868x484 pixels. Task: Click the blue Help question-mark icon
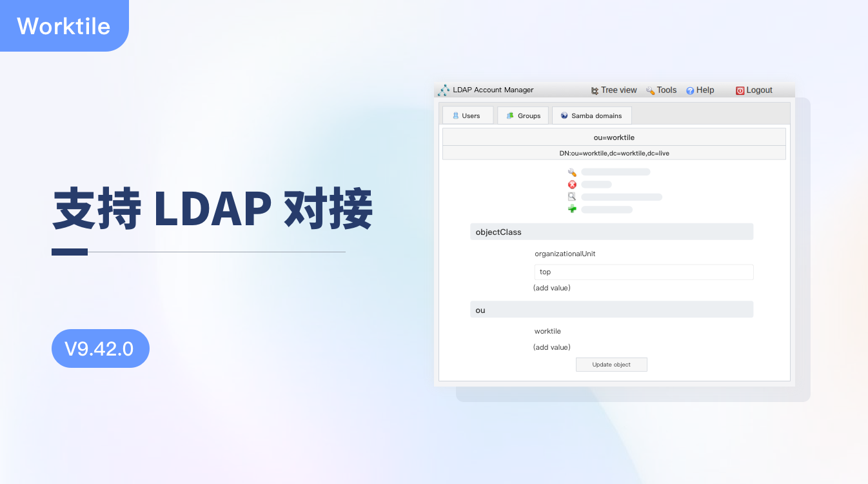pyautogui.click(x=690, y=91)
